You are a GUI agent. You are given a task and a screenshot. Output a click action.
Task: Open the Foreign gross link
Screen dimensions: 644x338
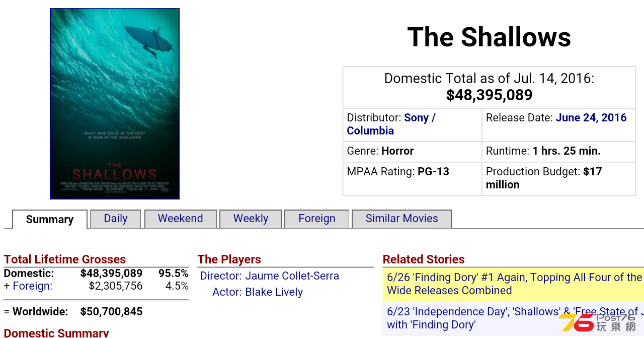point(32,286)
